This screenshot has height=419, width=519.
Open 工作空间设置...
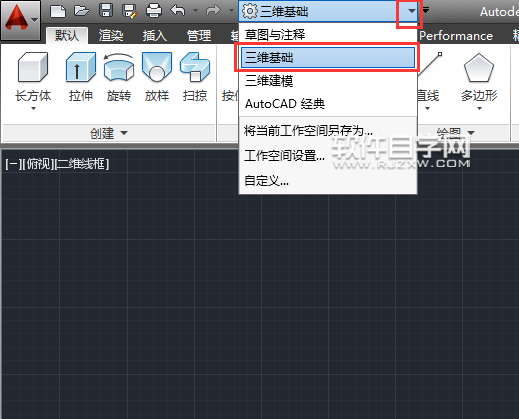[328, 155]
